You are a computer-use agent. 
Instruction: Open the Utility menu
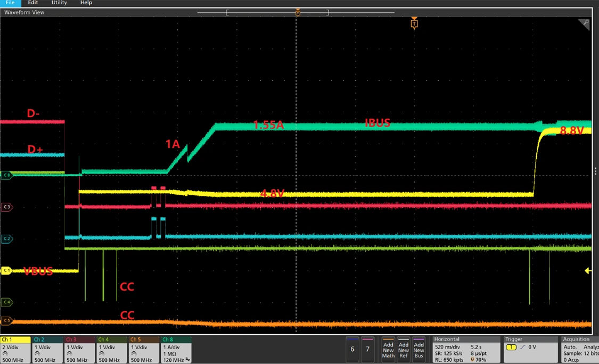[59, 3]
